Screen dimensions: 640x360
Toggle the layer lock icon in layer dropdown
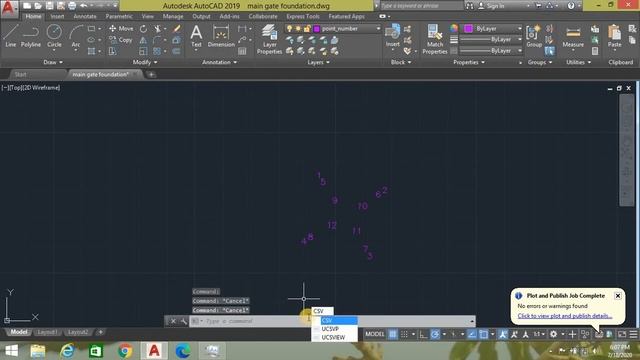pyautogui.click(x=307, y=29)
